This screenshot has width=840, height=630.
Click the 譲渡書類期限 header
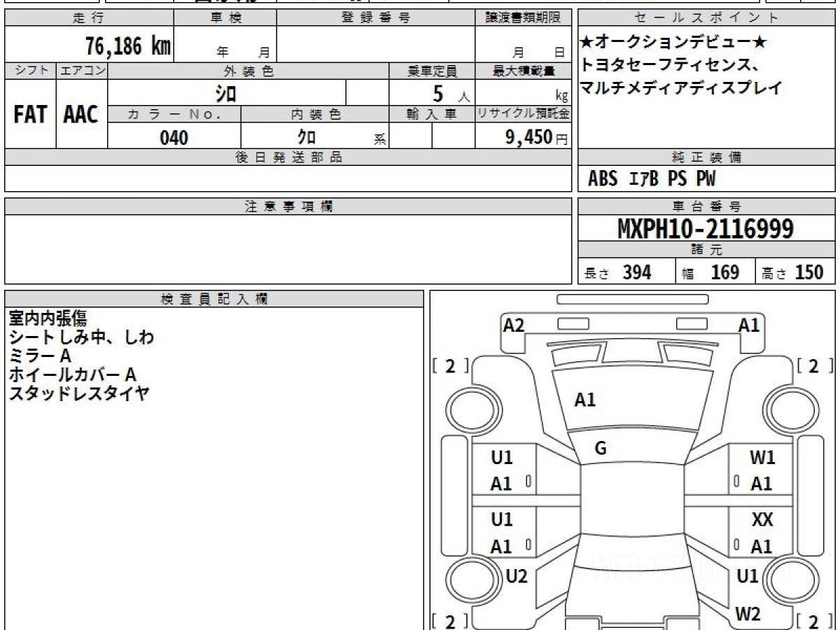524,18
